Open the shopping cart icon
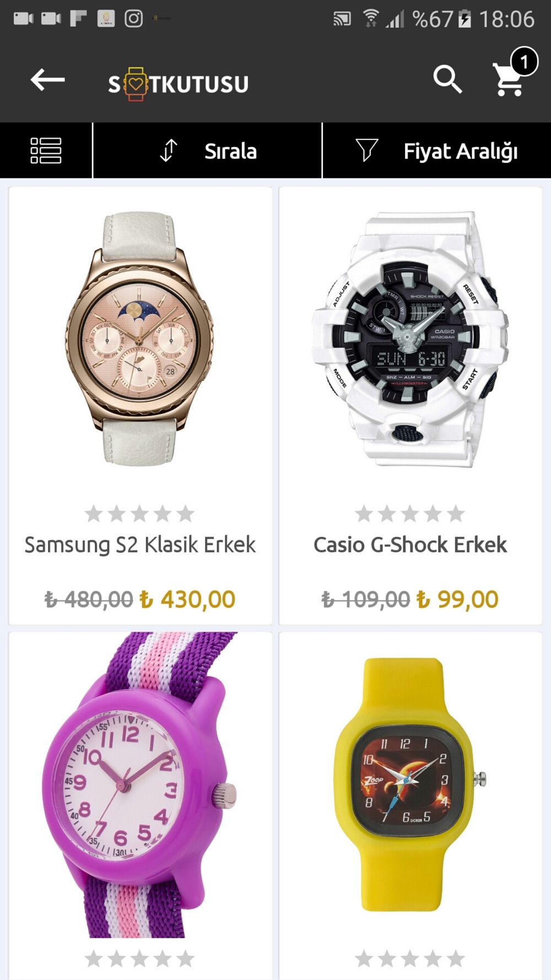This screenshot has width=551, height=980. tap(510, 79)
